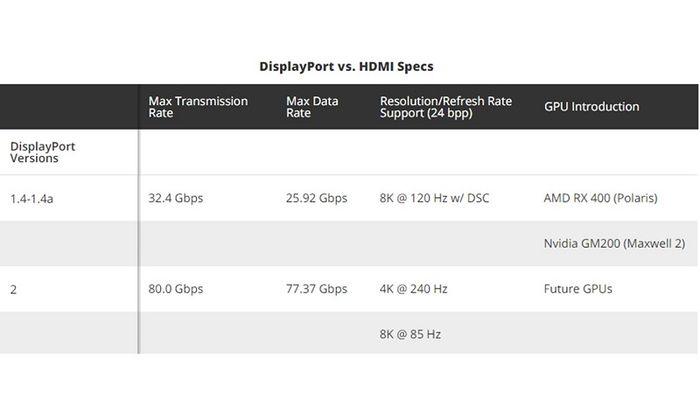Click the DisplayPort vs. HDMI Specs title
Screen dimensions: 700x394
[x=346, y=66]
